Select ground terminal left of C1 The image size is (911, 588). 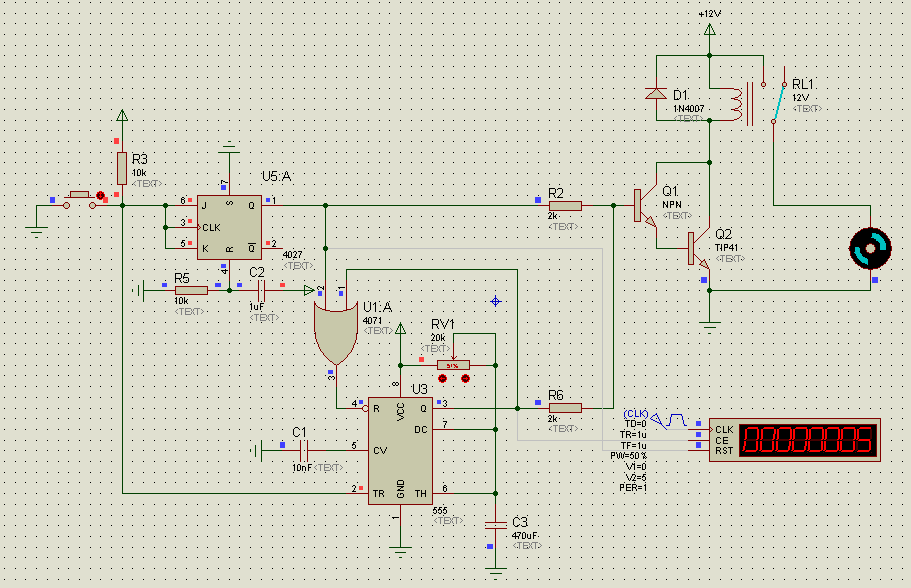(x=257, y=450)
